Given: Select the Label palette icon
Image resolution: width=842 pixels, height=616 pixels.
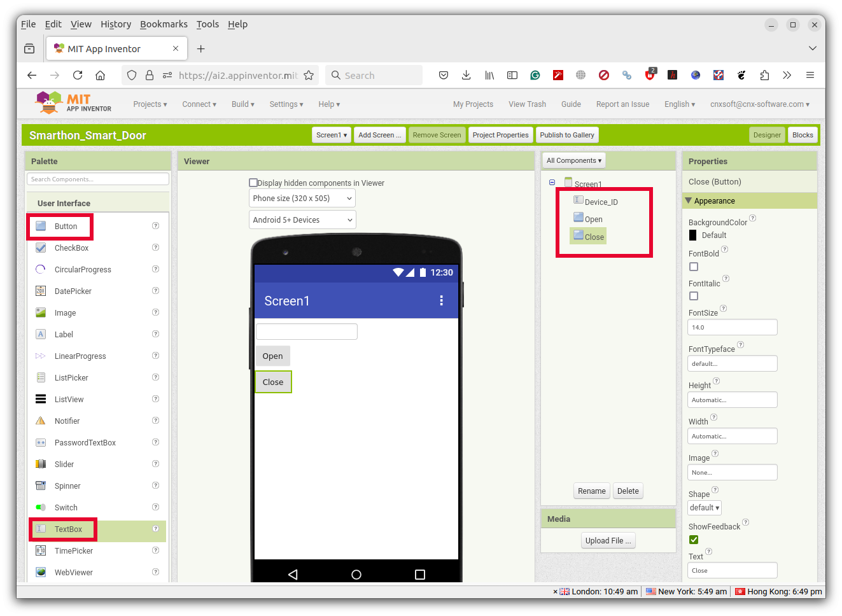Looking at the screenshot, I should click(x=41, y=334).
